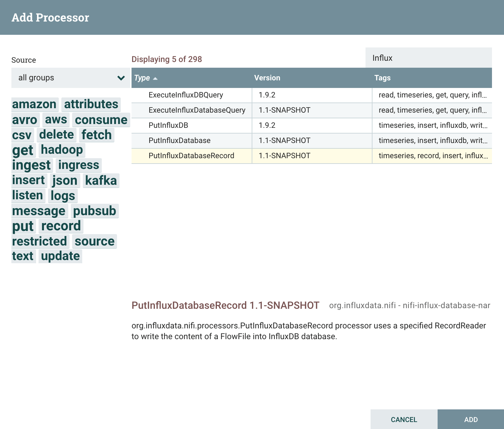
Task: Filter by the avro tag
Action: coord(25,120)
